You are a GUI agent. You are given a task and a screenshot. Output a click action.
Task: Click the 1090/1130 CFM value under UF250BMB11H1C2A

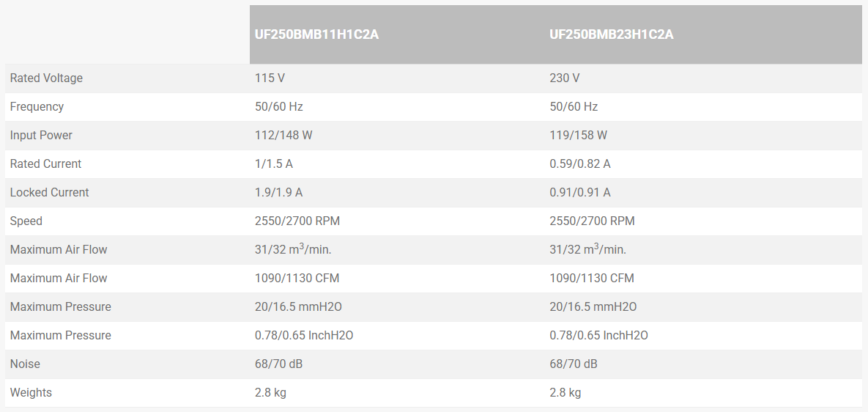pos(297,279)
